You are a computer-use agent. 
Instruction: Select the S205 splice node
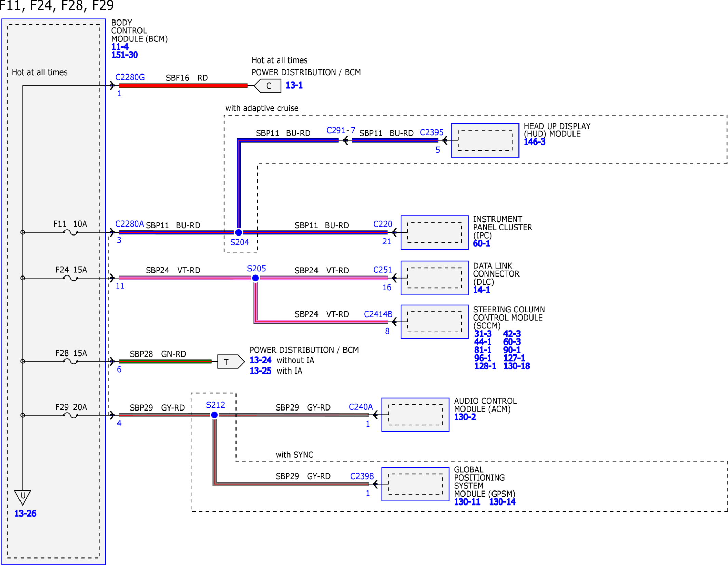click(x=255, y=278)
